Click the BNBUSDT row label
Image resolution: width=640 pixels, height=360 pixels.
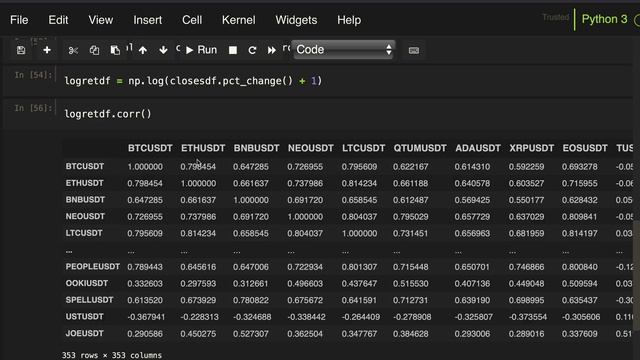(85, 200)
